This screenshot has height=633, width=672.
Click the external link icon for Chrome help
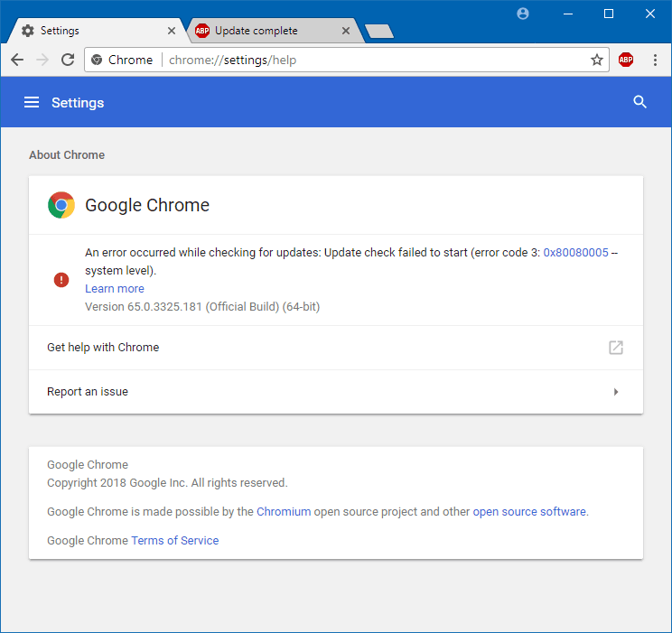616,347
